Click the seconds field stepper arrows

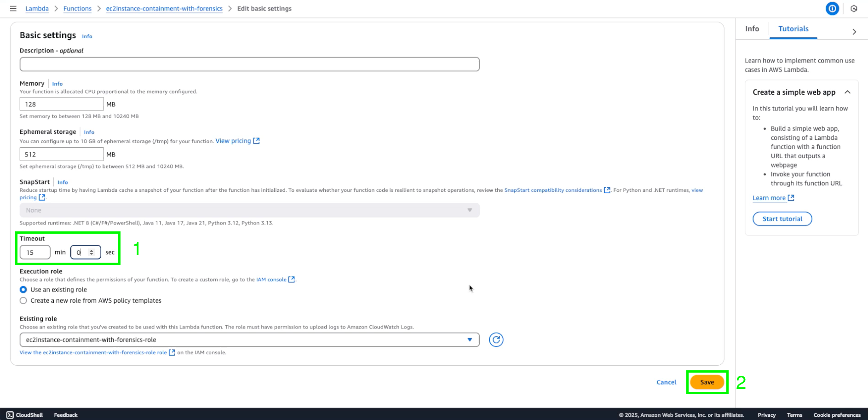pyautogui.click(x=92, y=253)
